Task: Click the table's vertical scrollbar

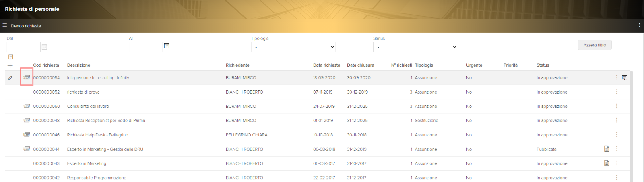Action: coord(631,126)
